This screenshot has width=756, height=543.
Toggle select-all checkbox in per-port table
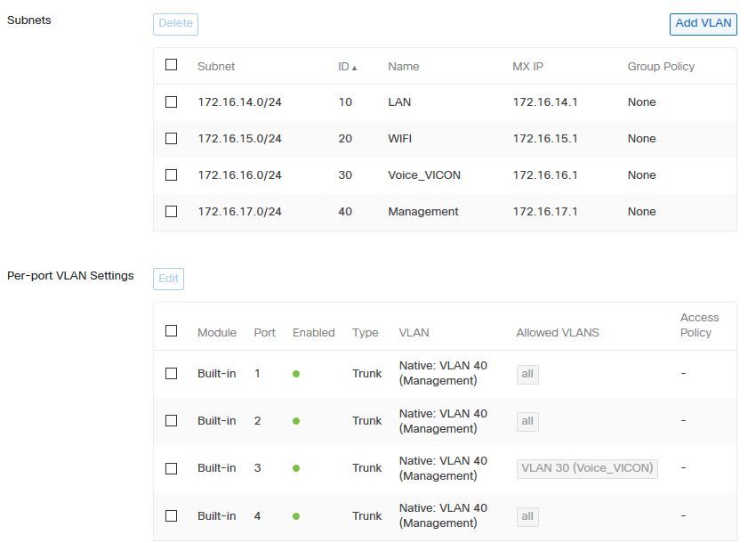172,331
